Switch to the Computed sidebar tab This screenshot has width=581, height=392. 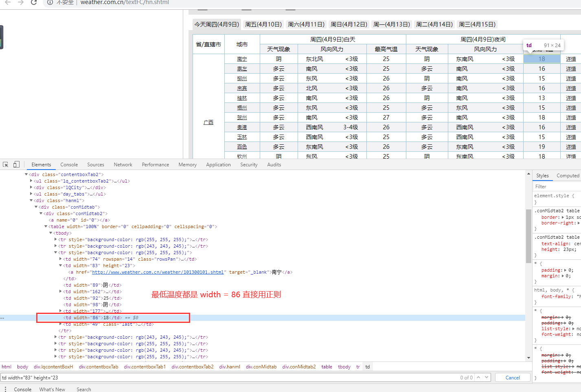[x=568, y=176]
